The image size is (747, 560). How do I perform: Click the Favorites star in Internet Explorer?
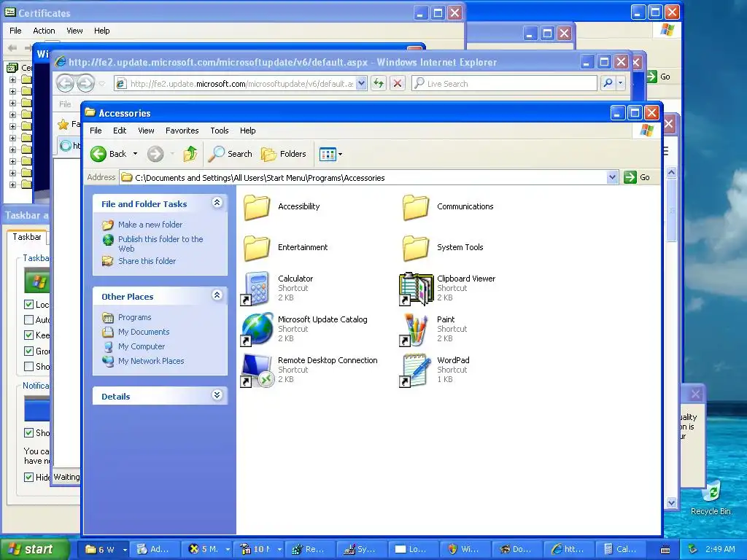63,125
